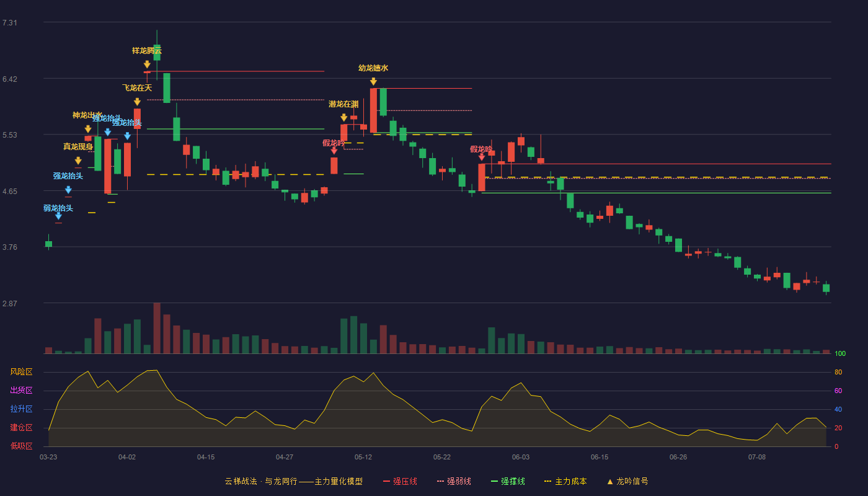Toggle the 强压线 legend item
The width and height of the screenshot is (868, 496).
click(x=401, y=481)
